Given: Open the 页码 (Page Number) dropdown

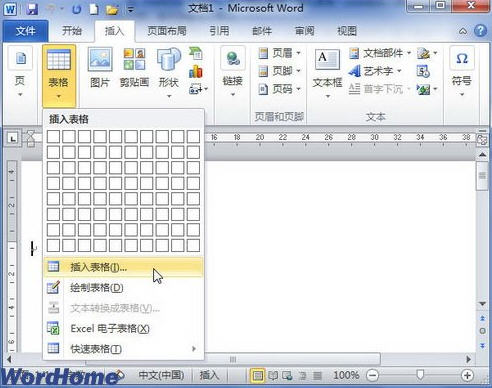Looking at the screenshot, I should pos(279,89).
